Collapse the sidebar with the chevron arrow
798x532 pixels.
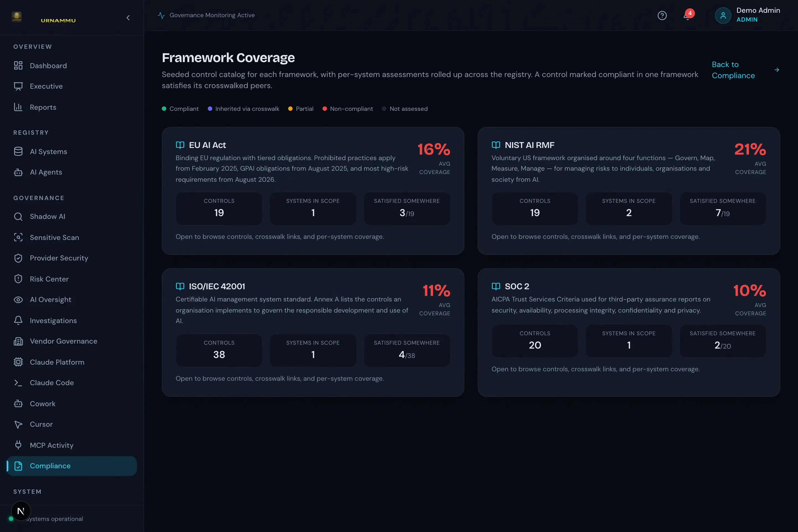click(128, 18)
